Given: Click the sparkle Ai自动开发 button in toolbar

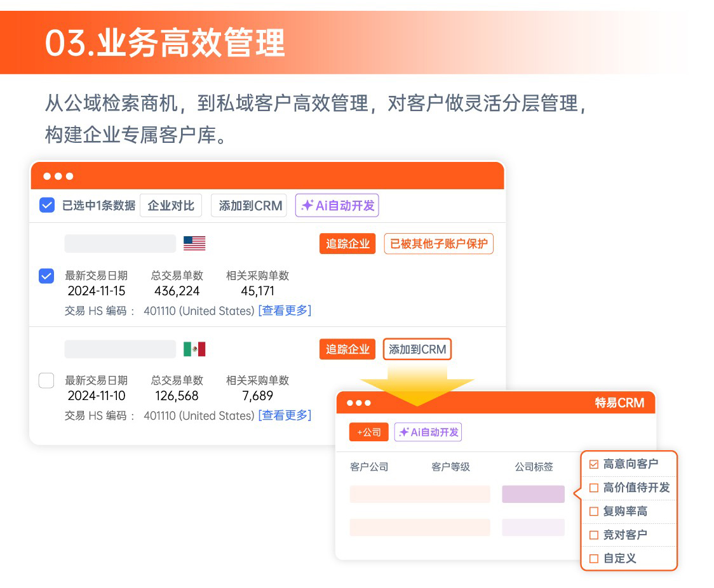Looking at the screenshot, I should pyautogui.click(x=337, y=206).
